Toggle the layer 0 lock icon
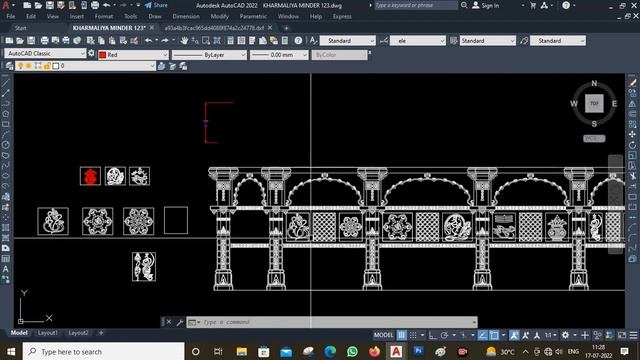The image size is (640, 360). tap(47, 66)
